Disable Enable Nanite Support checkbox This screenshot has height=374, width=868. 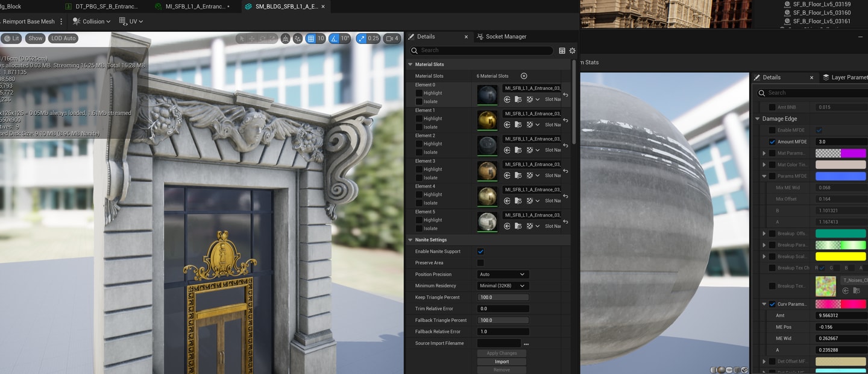point(480,252)
